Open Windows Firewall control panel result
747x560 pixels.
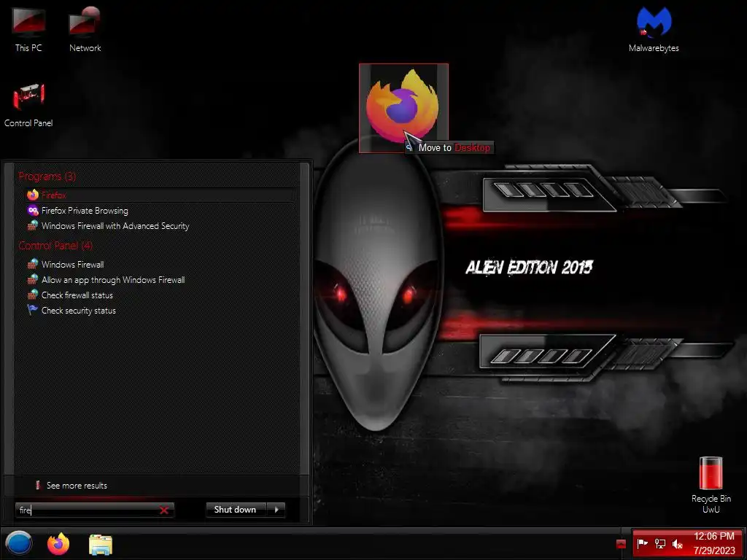(160, 264)
